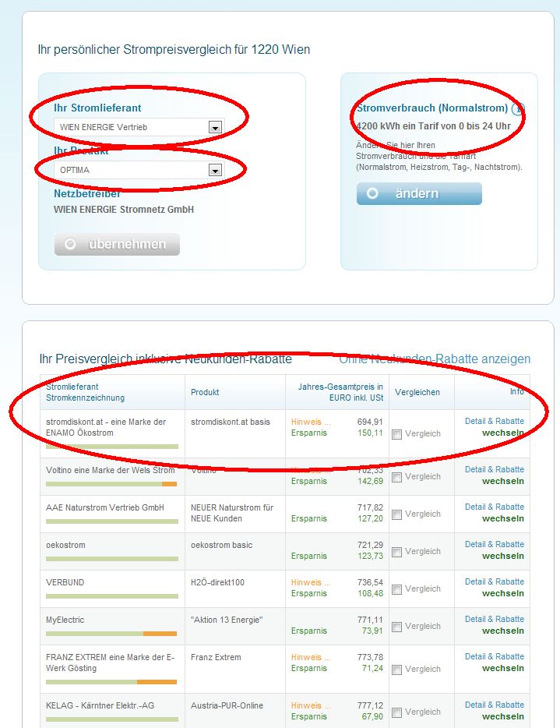The width and height of the screenshot is (560, 728).
Task: Open Ohne Neukunden-Rabatte anzeigen link
Action: click(435, 359)
